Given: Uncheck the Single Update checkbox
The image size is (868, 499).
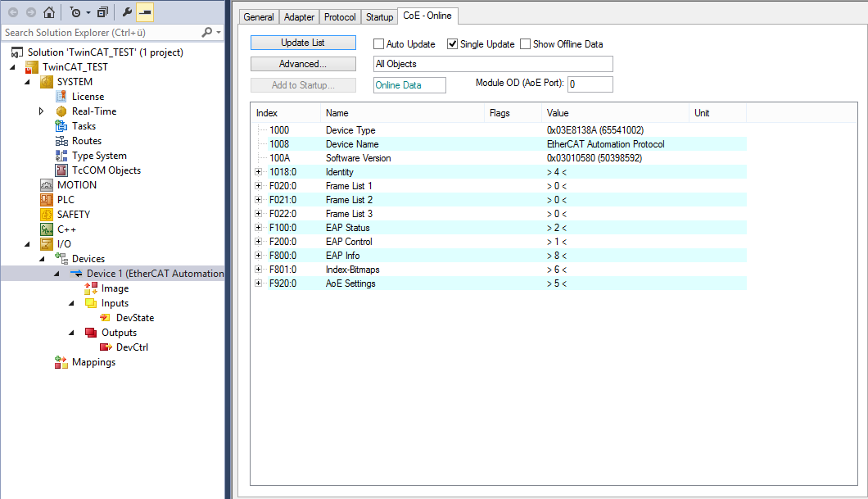Looking at the screenshot, I should [452, 43].
